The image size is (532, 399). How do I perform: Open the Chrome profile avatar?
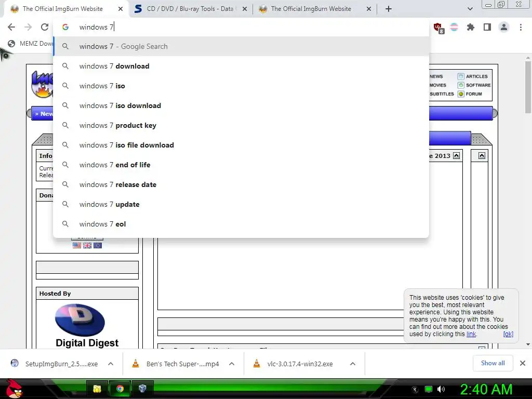click(504, 27)
